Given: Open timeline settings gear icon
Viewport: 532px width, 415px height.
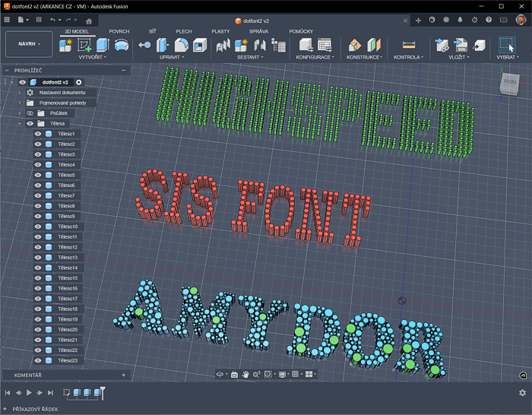Looking at the screenshot, I should [522, 393].
